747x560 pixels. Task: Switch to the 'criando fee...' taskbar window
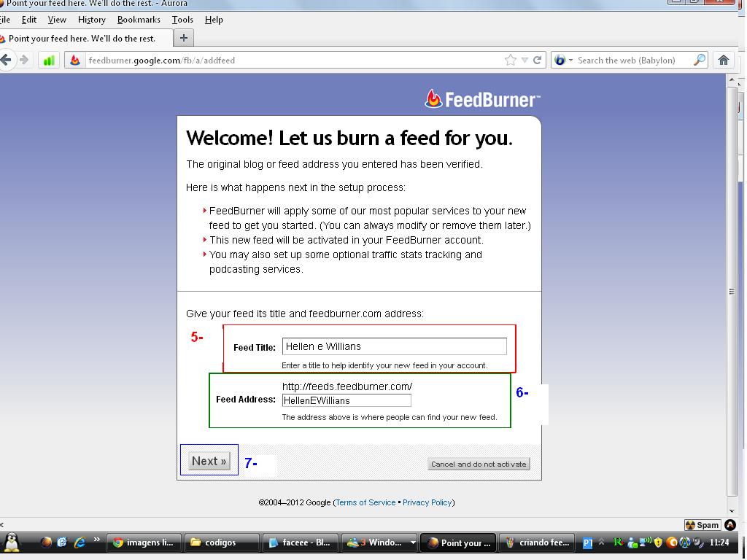click(537, 542)
